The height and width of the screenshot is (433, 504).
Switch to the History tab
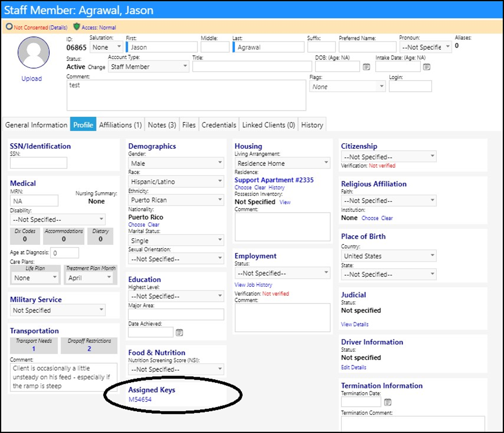pyautogui.click(x=312, y=125)
